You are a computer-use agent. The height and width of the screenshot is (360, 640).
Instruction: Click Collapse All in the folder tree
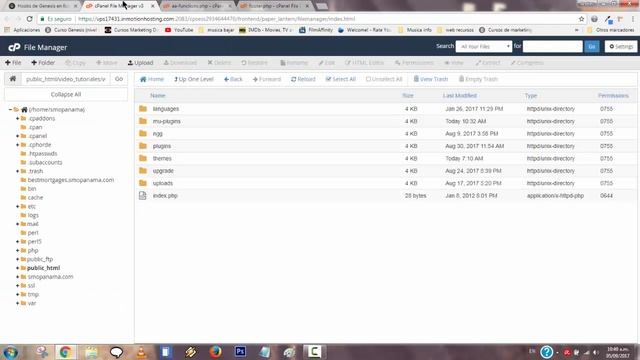(66, 94)
